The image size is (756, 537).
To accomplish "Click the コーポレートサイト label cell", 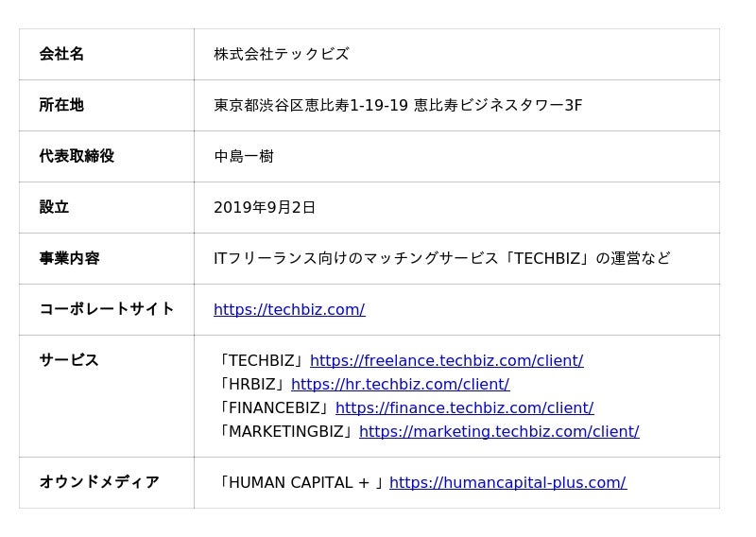I will pyautogui.click(x=107, y=309).
